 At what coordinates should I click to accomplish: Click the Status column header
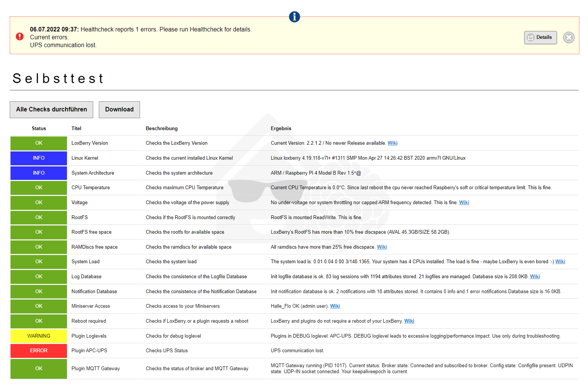[x=39, y=129]
